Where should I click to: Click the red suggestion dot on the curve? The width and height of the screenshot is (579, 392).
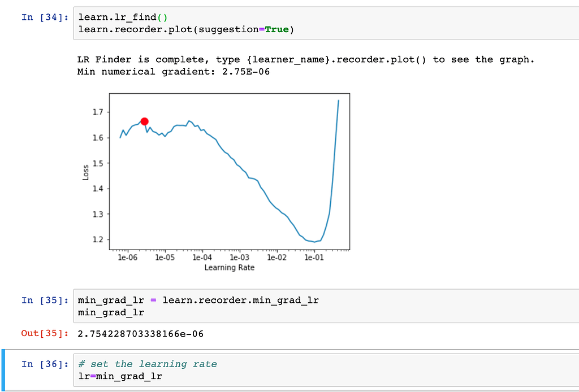pos(144,121)
